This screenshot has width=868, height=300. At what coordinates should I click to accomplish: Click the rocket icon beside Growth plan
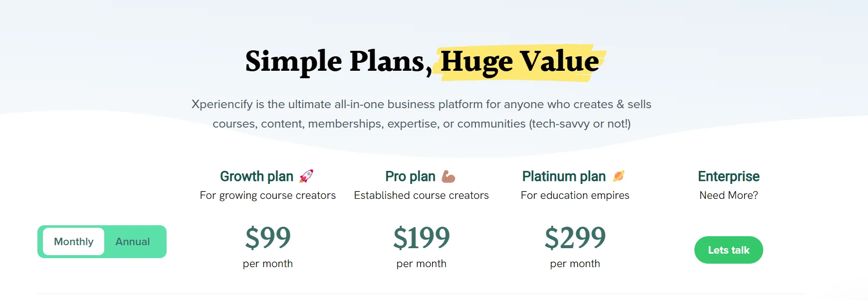click(x=306, y=175)
